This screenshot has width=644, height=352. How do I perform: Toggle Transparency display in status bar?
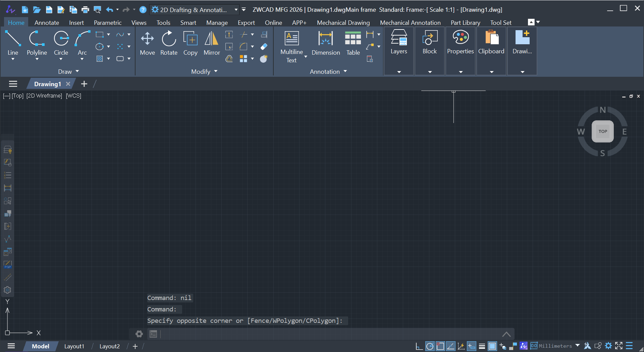(x=492, y=346)
